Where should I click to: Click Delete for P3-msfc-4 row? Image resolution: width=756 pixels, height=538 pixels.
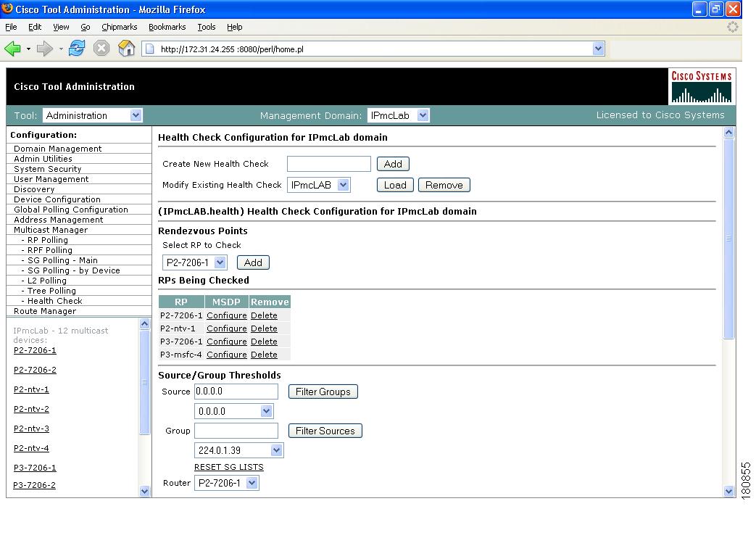[x=265, y=355]
